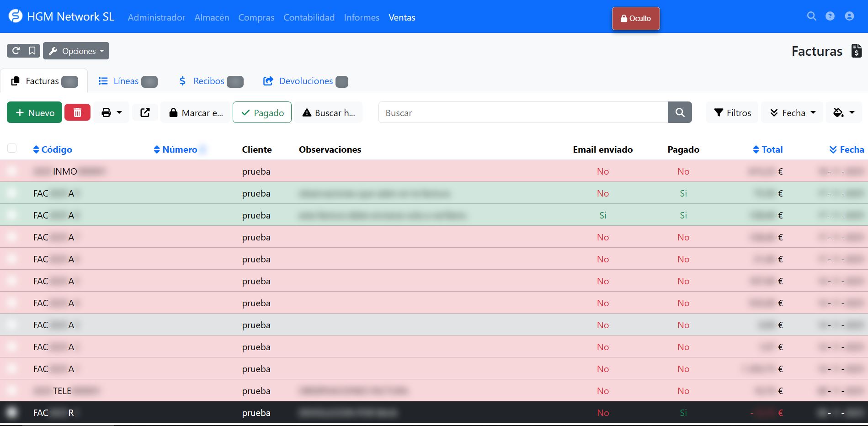Click the bookmark icon button

pyautogui.click(x=32, y=51)
